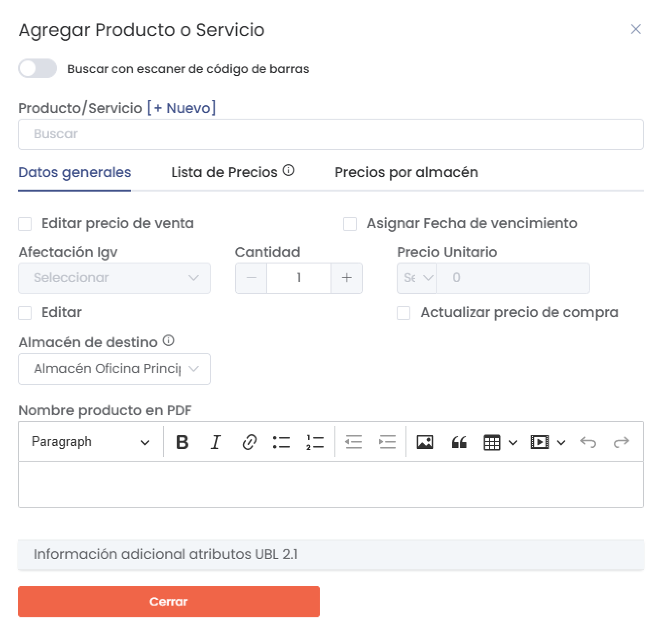Insert a block quote

(x=459, y=441)
